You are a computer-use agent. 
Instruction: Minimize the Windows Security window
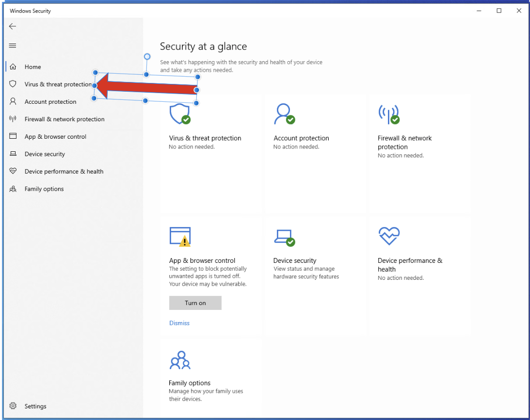pos(479,11)
